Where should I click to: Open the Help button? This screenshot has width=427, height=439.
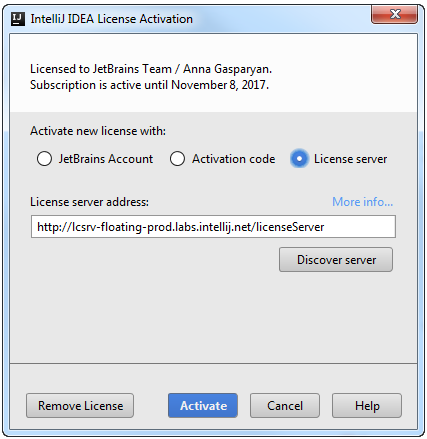pyautogui.click(x=367, y=406)
